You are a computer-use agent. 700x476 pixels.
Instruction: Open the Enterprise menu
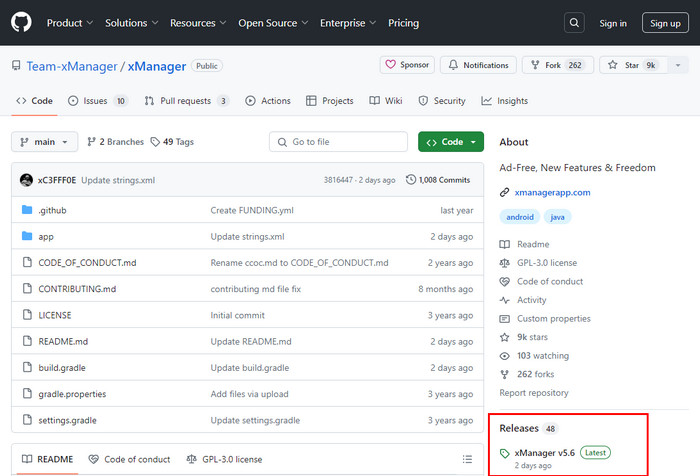(348, 23)
